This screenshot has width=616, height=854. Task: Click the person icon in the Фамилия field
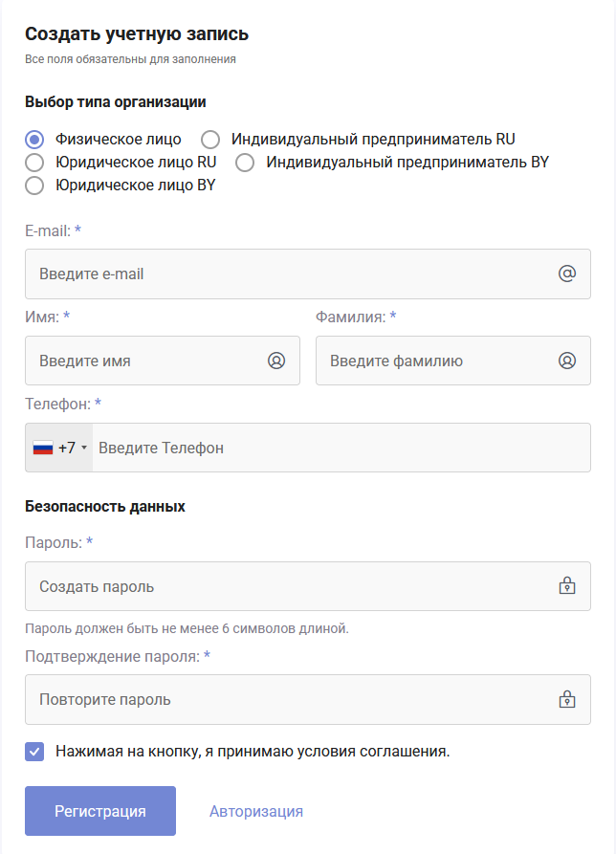coord(566,361)
